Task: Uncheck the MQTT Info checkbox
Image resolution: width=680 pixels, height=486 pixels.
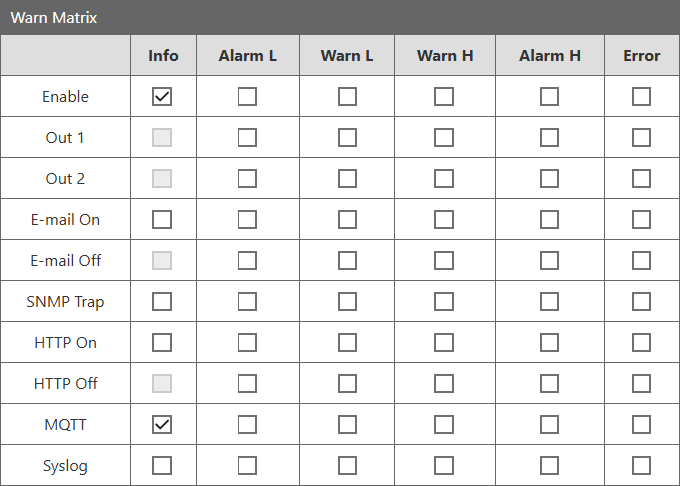Action: click(162, 425)
